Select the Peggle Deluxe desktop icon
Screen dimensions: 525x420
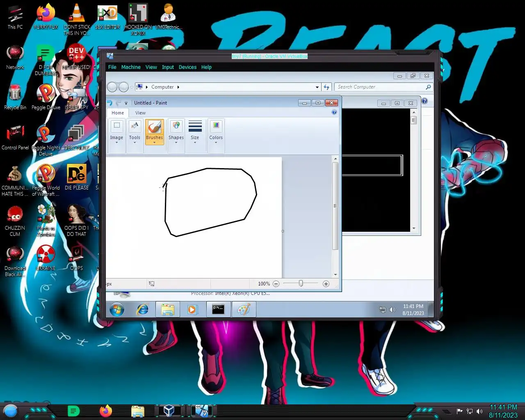46,97
